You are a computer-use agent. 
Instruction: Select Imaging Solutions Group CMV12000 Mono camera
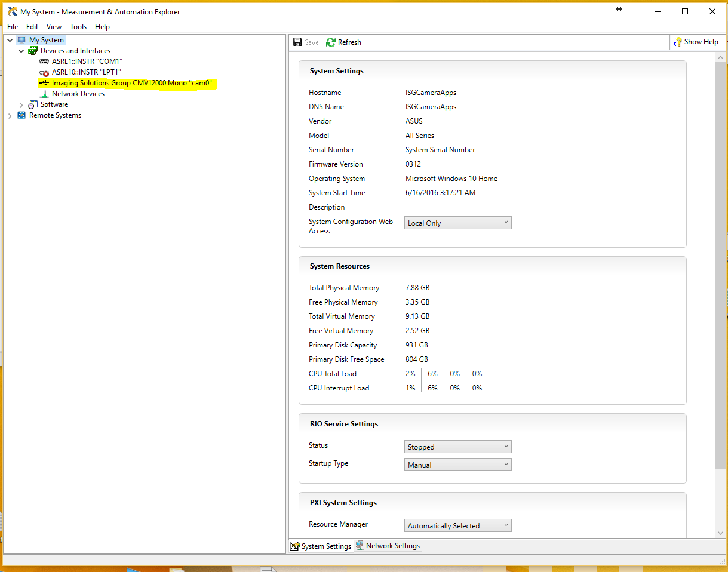(x=132, y=83)
